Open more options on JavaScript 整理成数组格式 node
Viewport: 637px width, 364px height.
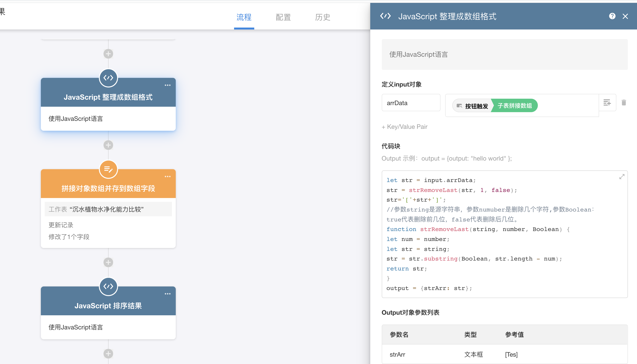pos(167,85)
